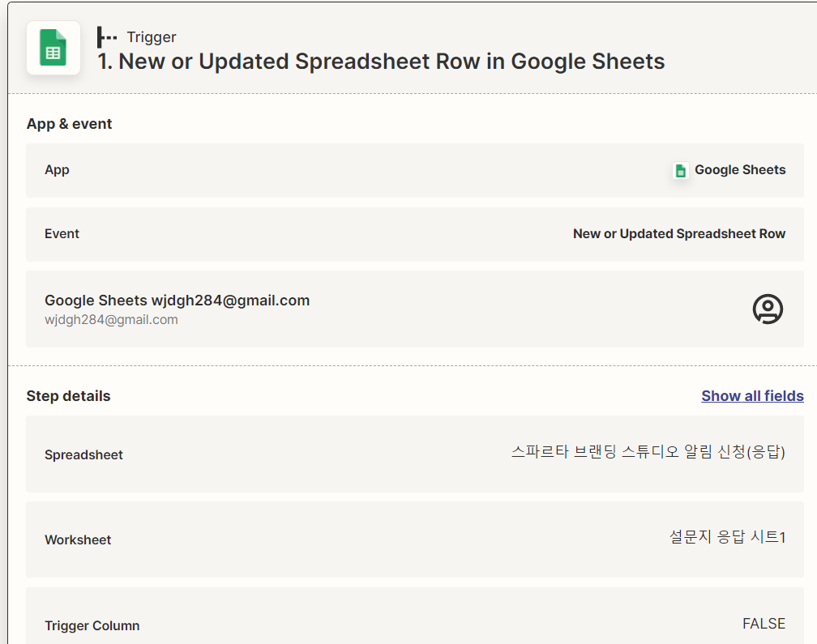The image size is (817, 644).
Task: Click the New or Updated Spreadsheet Row event value
Action: [679, 234]
